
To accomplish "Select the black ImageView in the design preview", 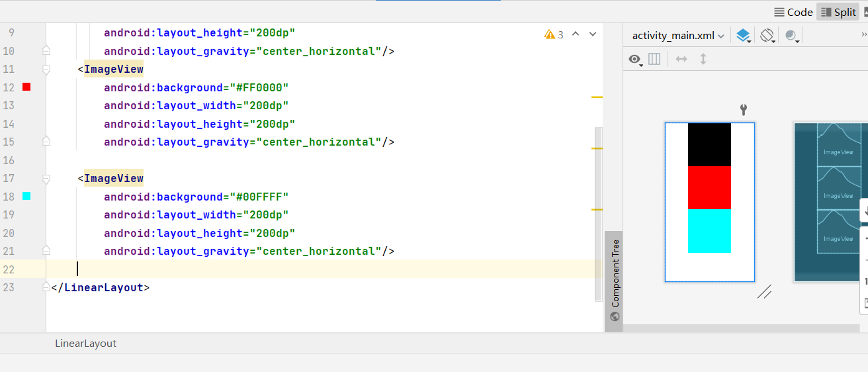I will click(x=709, y=144).
